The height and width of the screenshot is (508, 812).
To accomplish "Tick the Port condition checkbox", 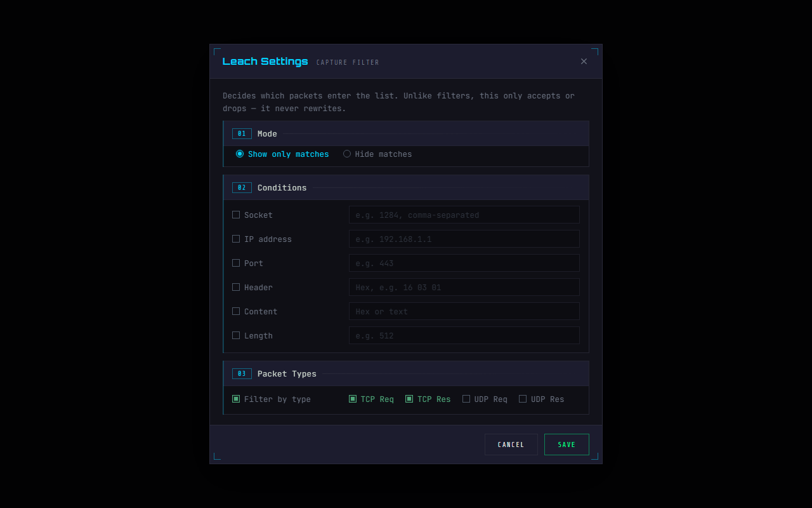I will pyautogui.click(x=236, y=263).
